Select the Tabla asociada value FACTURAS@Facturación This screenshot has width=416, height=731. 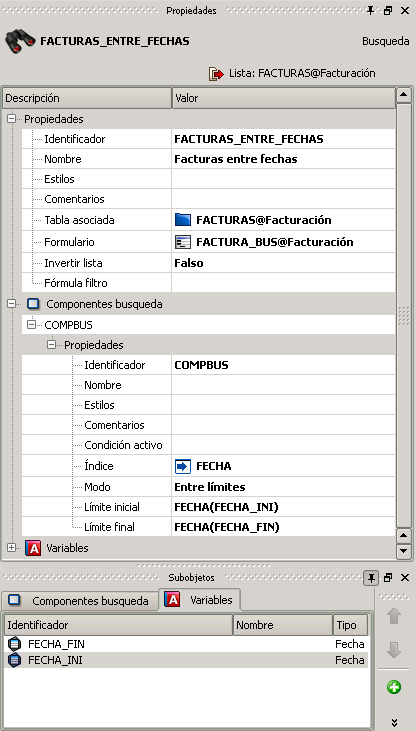[284, 220]
